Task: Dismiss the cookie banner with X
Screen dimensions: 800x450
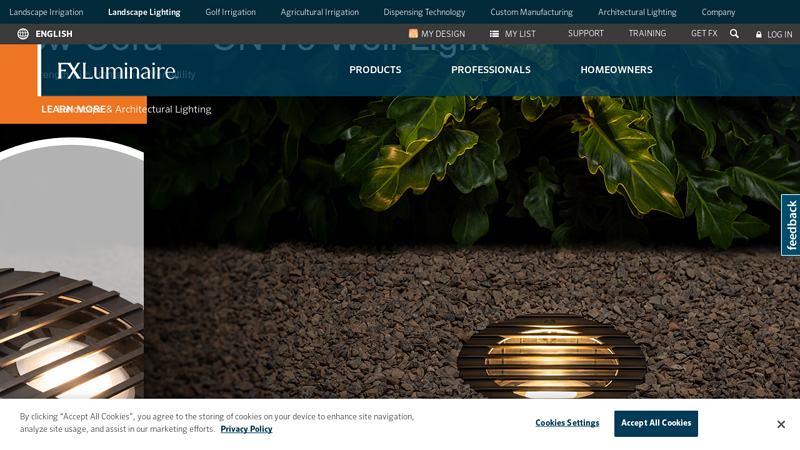Action: pos(781,424)
